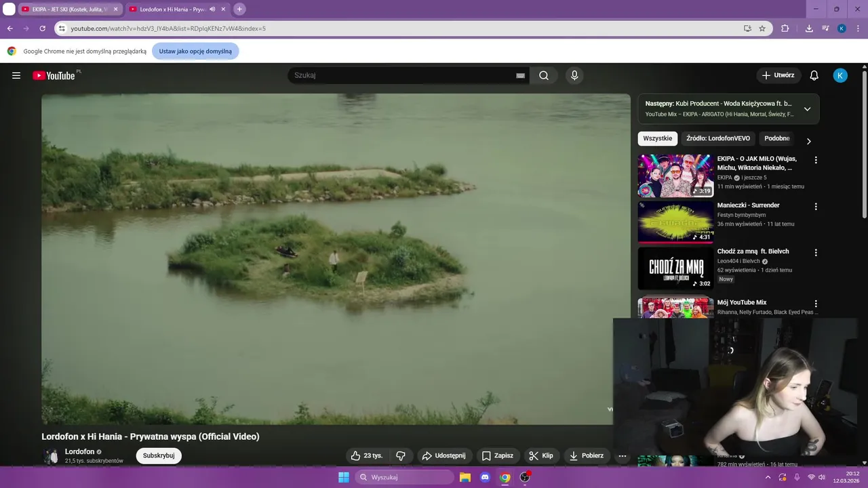Open options for Chodź za mną video

pyautogui.click(x=816, y=252)
